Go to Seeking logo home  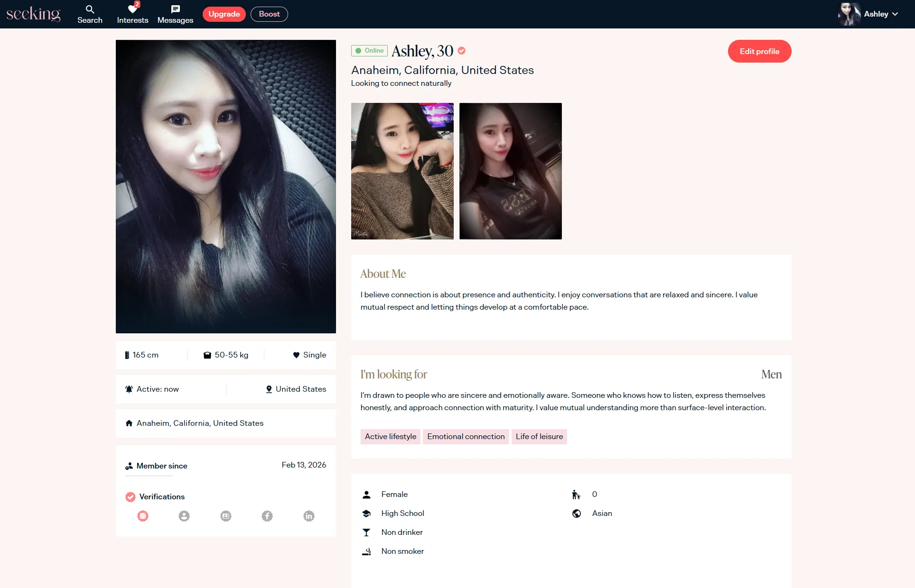(33, 14)
